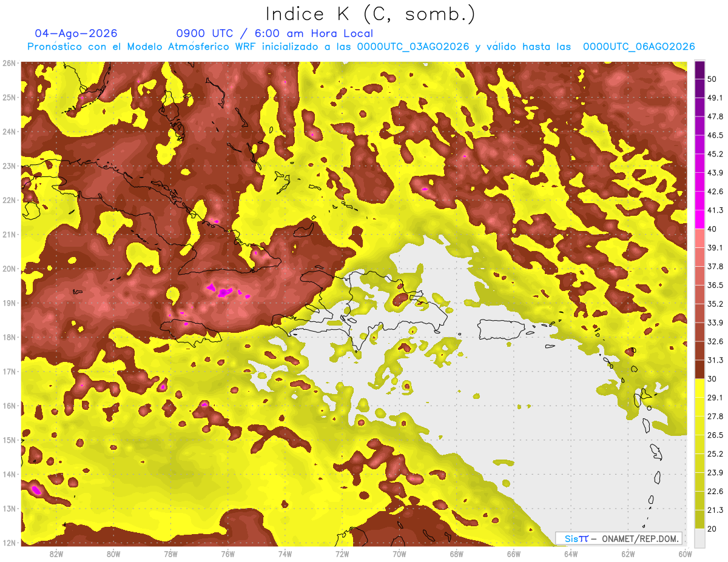The height and width of the screenshot is (562, 728).
Task: Click the colorbar value 41.3
Action: (x=715, y=210)
